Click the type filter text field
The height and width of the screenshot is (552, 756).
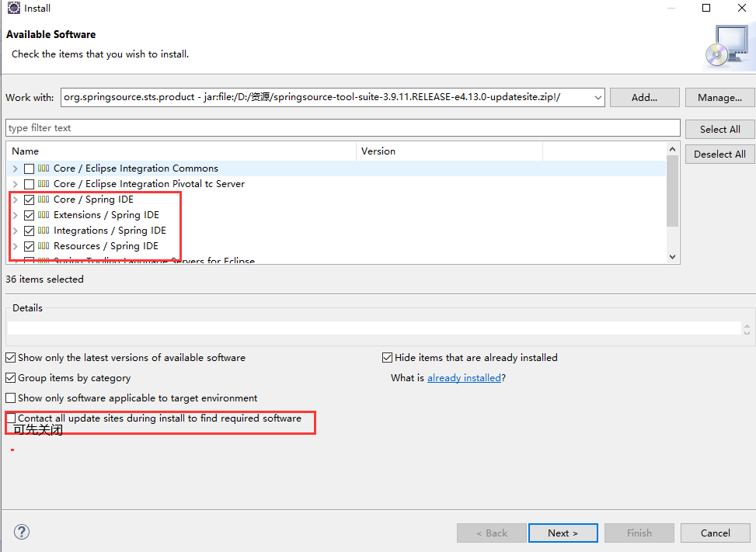tap(343, 128)
